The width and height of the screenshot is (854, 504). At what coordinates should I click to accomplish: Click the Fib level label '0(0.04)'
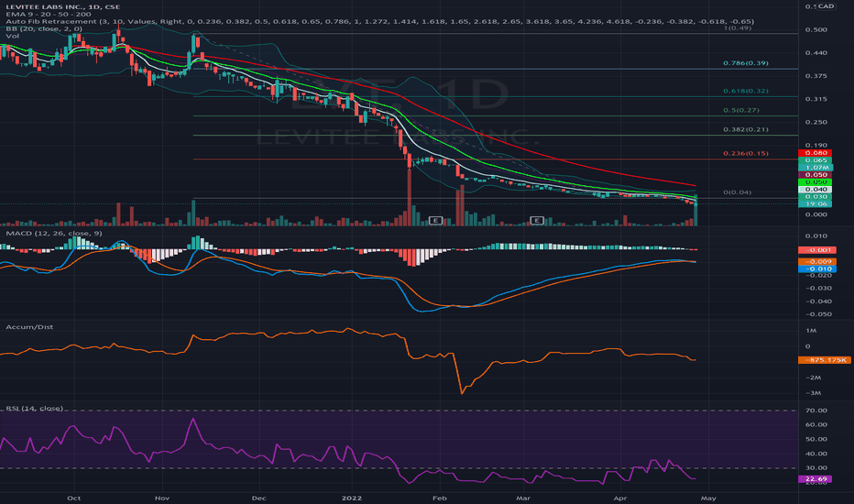737,192
